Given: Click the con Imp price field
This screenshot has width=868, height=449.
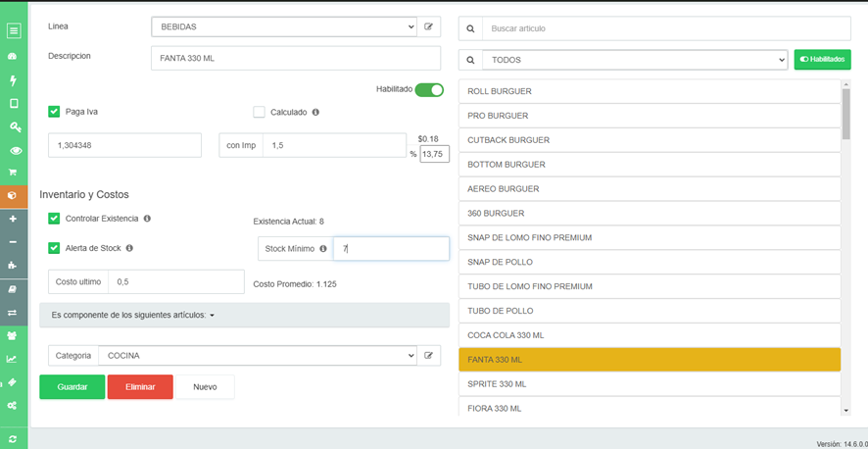Looking at the screenshot, I should pos(334,145).
